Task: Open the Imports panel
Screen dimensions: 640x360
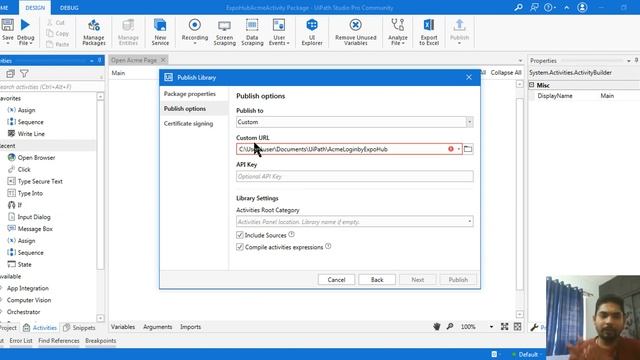Action: click(x=191, y=327)
